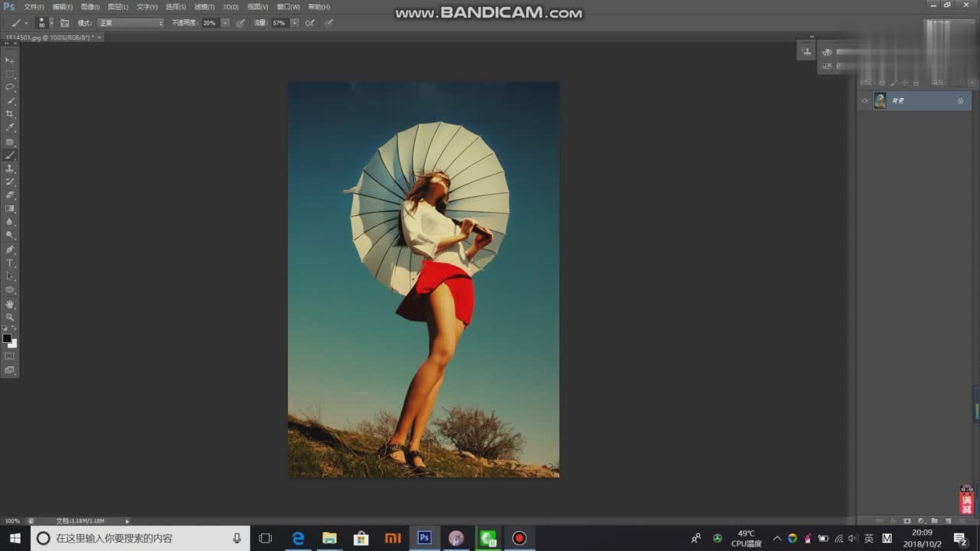Select the Horizontal Type tool
Screen dimensions: 980x551
click(x=10, y=263)
